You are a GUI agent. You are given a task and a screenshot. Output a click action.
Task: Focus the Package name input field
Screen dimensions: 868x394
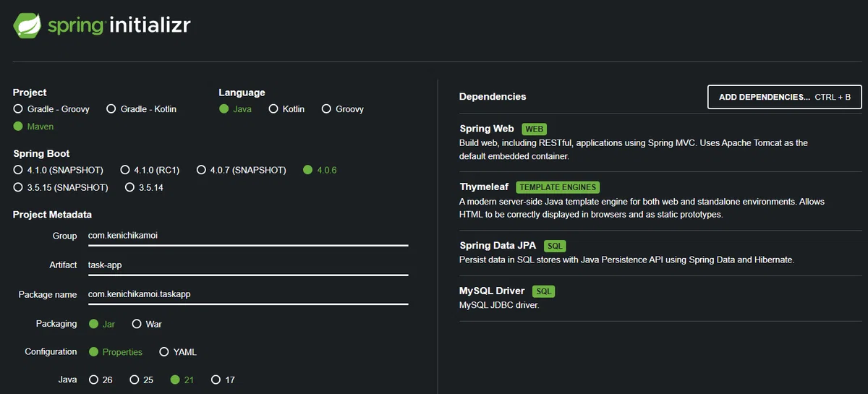tap(248, 295)
